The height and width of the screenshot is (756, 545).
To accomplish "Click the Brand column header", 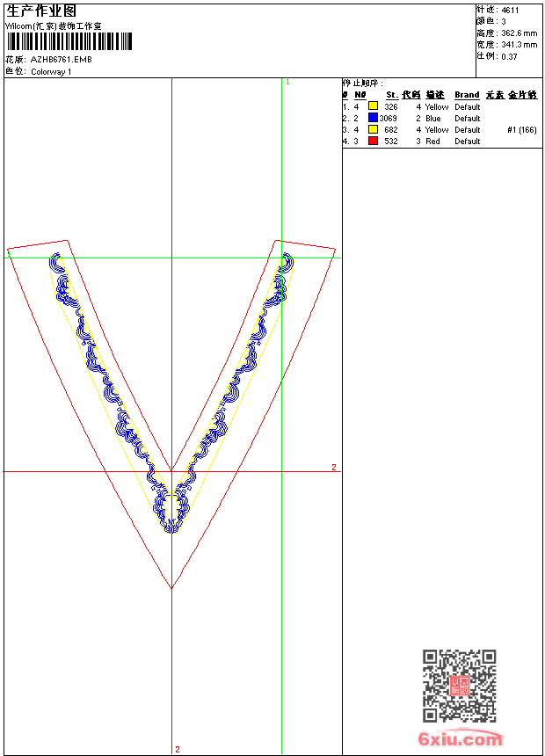I will [467, 95].
